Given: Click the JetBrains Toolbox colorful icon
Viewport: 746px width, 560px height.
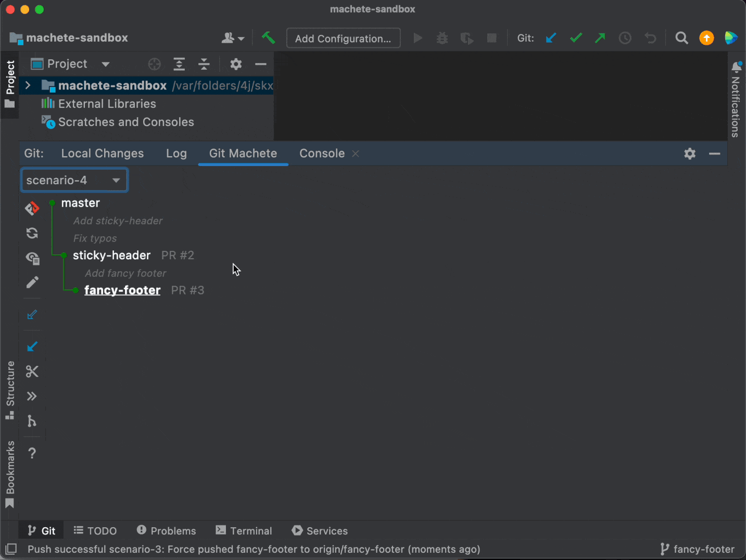Looking at the screenshot, I should pyautogui.click(x=731, y=38).
